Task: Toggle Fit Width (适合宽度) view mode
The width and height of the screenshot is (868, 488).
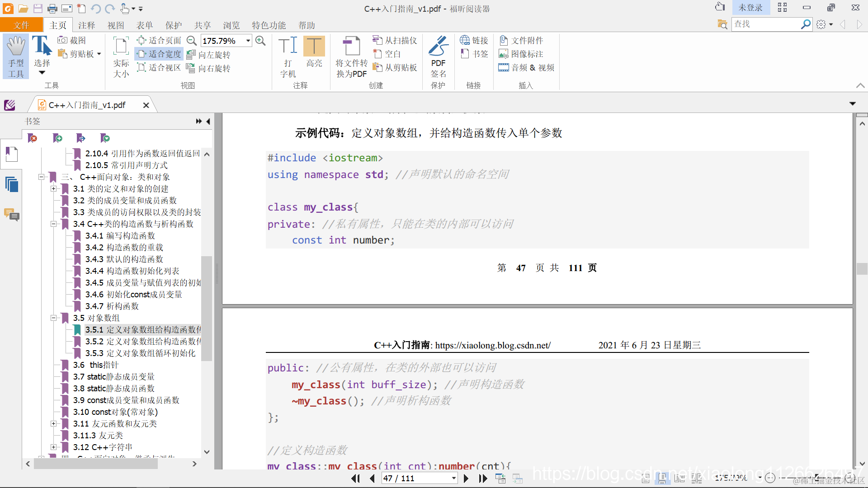Action: [x=159, y=54]
